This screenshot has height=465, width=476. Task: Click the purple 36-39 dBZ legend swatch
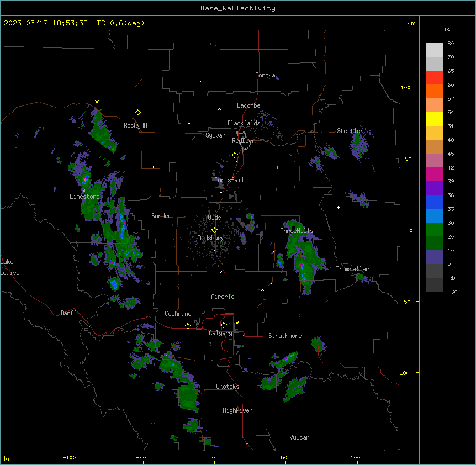pyautogui.click(x=434, y=188)
